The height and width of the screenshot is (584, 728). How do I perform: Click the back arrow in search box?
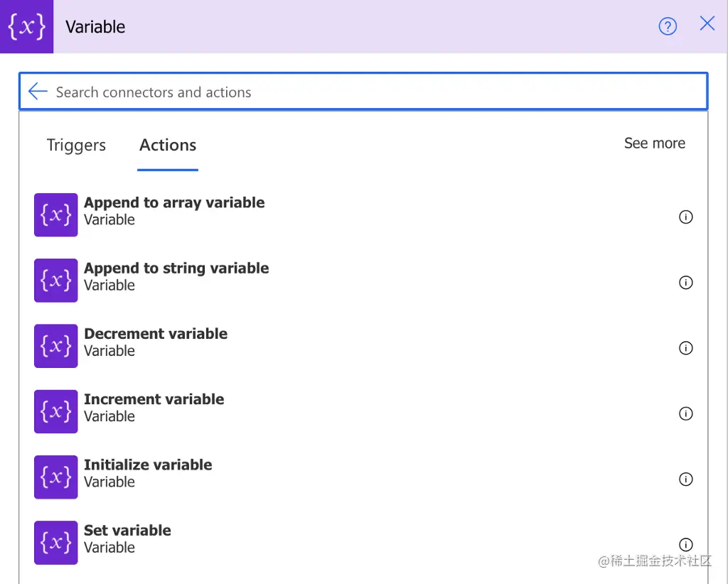38,92
